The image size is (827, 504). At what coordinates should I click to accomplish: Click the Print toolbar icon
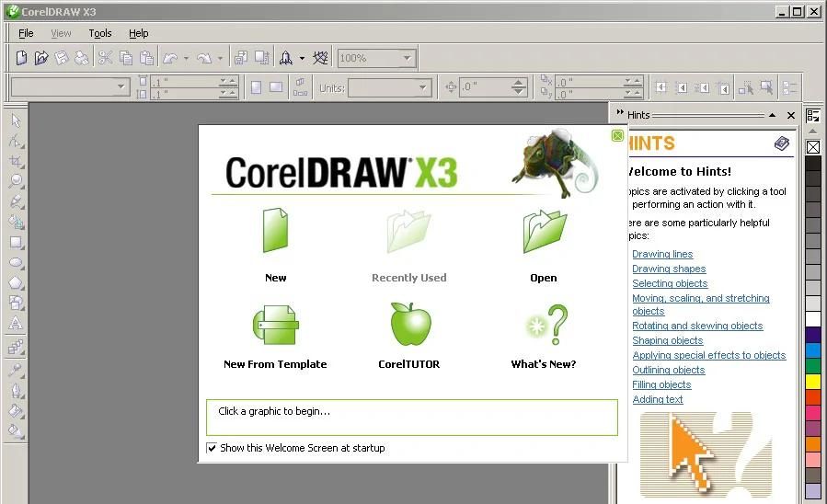pos(81,57)
